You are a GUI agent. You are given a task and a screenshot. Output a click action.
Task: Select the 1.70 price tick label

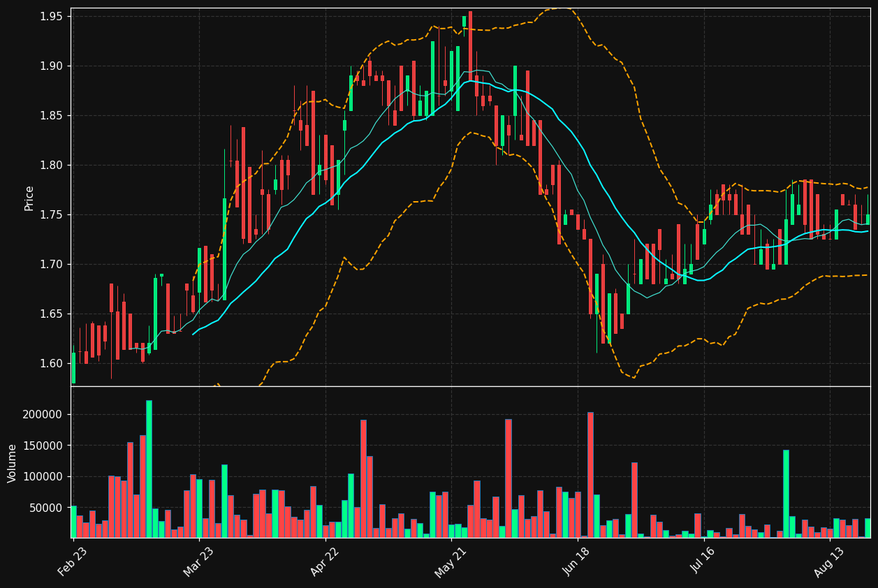(52, 264)
